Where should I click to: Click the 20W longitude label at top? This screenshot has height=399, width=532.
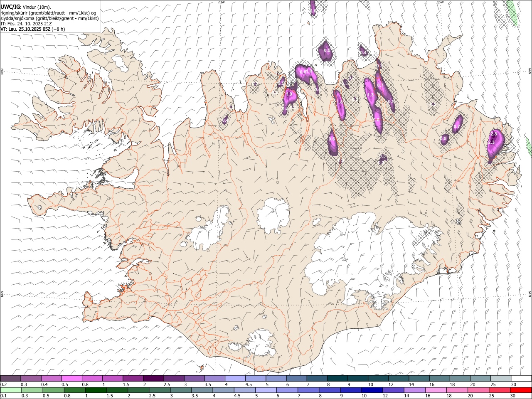point(222,2)
